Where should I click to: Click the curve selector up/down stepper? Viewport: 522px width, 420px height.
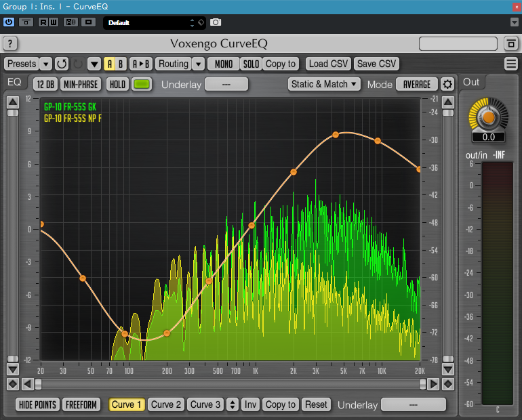pos(233,404)
